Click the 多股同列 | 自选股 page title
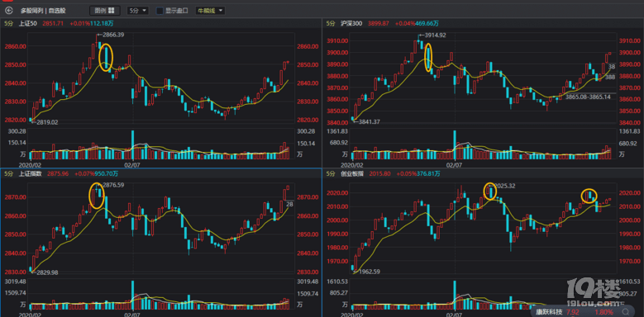The width and height of the screenshot is (644, 317). (x=43, y=11)
